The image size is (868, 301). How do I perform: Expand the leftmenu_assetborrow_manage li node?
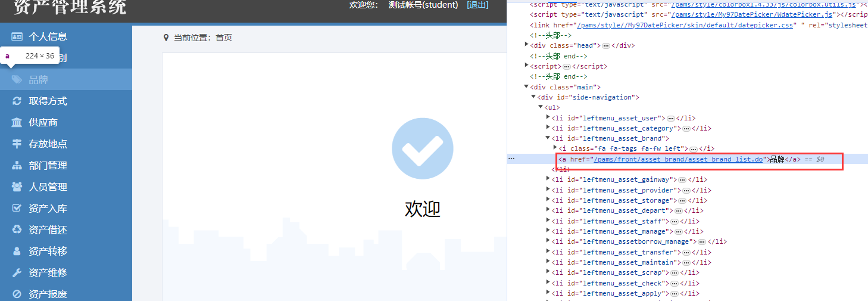point(548,241)
